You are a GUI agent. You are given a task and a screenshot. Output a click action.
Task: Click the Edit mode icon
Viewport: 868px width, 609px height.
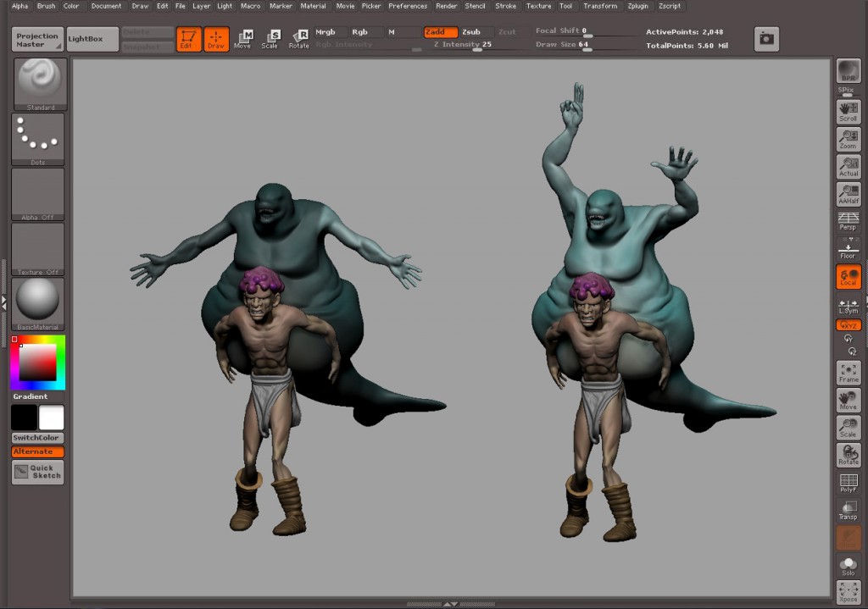click(x=189, y=39)
